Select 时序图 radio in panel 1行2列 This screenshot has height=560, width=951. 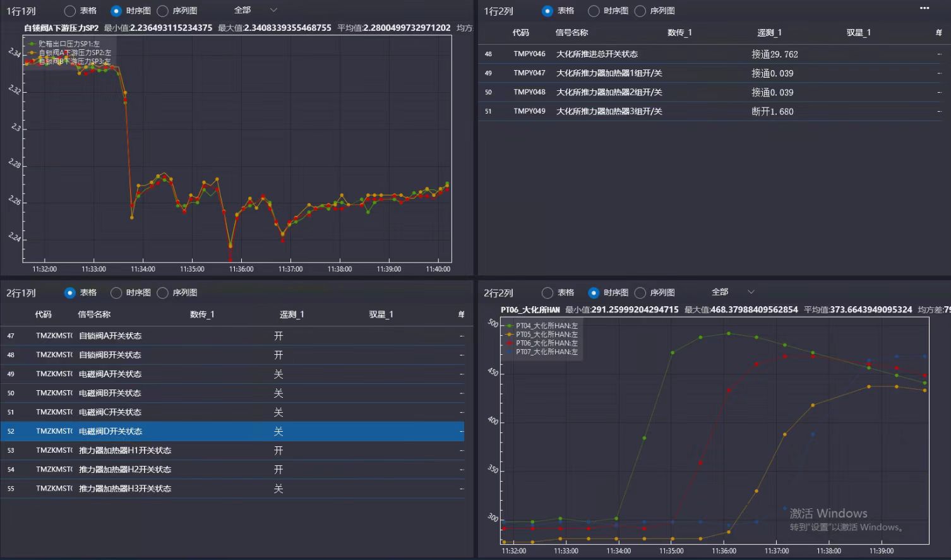pyautogui.click(x=594, y=11)
